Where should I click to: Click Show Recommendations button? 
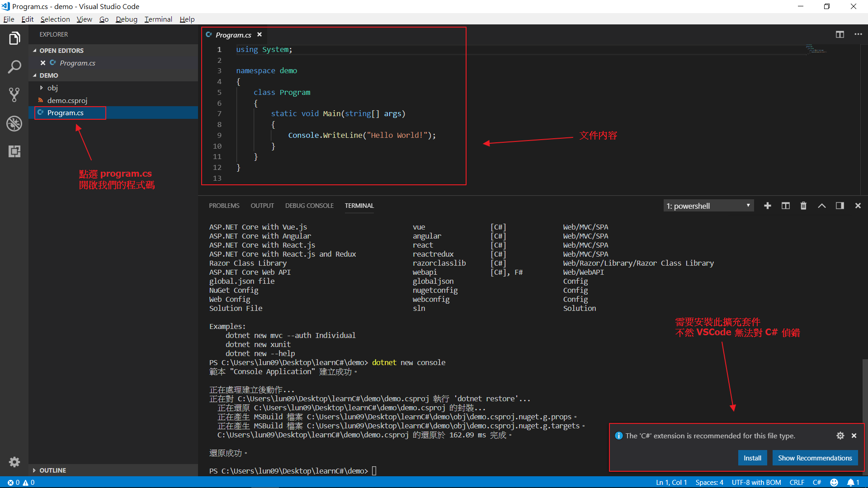(x=814, y=458)
